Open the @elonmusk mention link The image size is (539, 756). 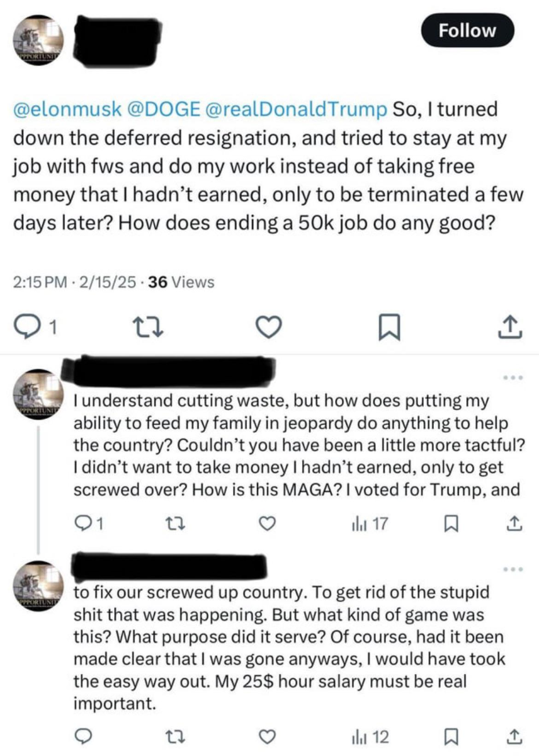pos(67,109)
